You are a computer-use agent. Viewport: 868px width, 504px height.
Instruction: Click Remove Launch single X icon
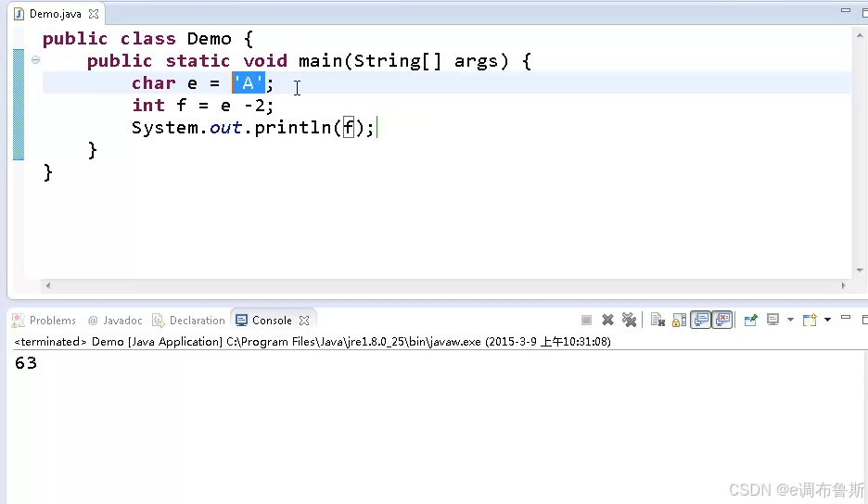point(607,320)
